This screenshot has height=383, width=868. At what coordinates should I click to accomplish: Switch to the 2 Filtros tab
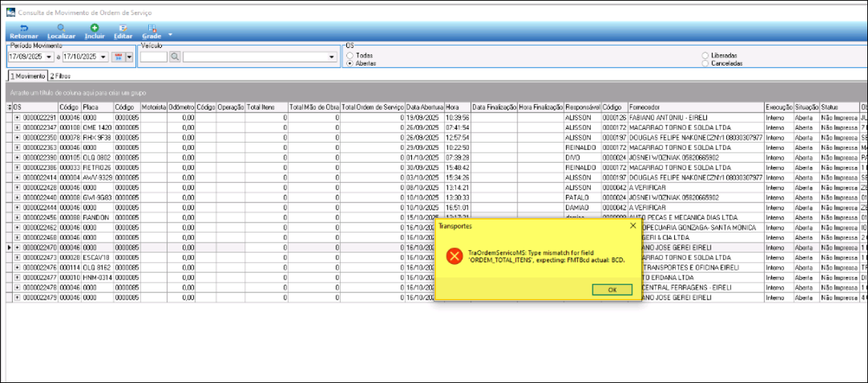(61, 75)
